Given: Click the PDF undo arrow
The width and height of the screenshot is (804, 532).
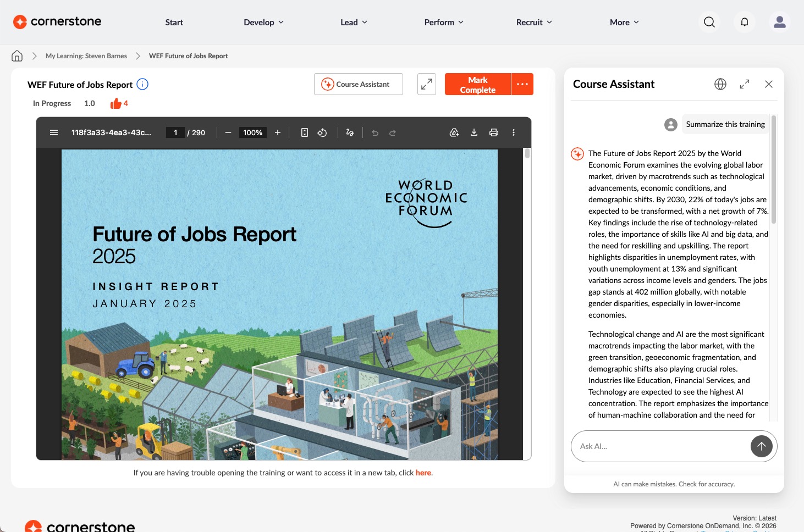Looking at the screenshot, I should click(x=375, y=132).
